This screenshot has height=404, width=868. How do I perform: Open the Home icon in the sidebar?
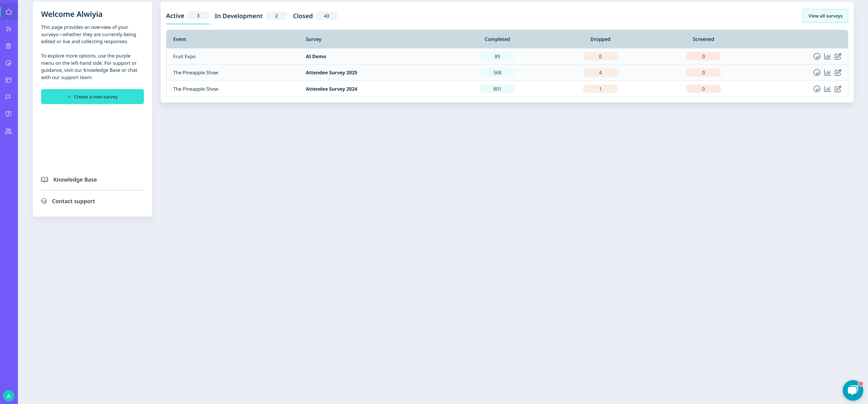coord(9,12)
